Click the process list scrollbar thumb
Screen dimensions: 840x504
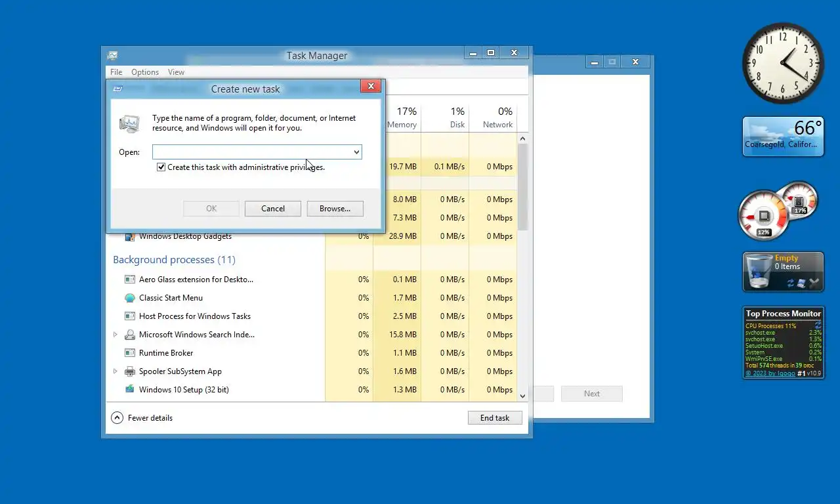523,188
